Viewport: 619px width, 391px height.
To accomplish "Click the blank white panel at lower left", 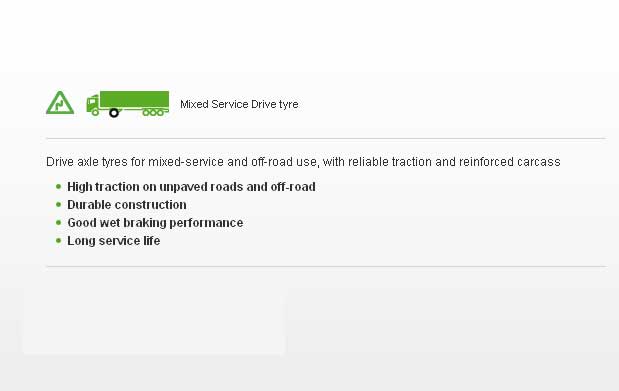I will 154,321.
